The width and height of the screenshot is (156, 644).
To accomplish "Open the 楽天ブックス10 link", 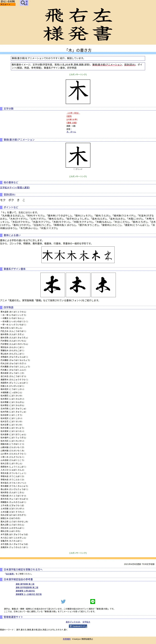I will point(73,622).
